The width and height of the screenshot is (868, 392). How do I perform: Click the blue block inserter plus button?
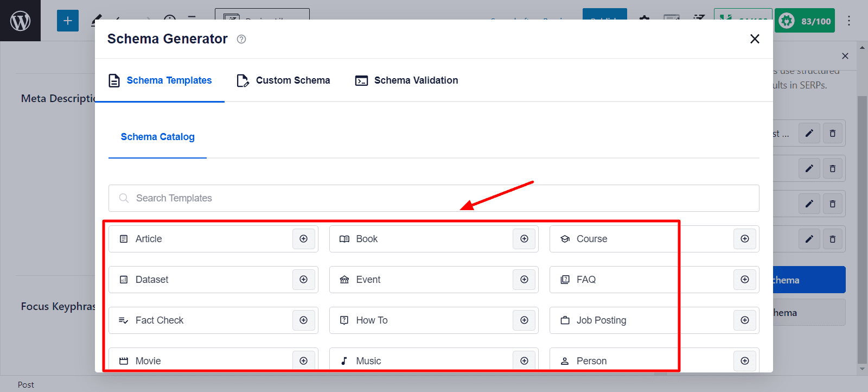(x=68, y=21)
